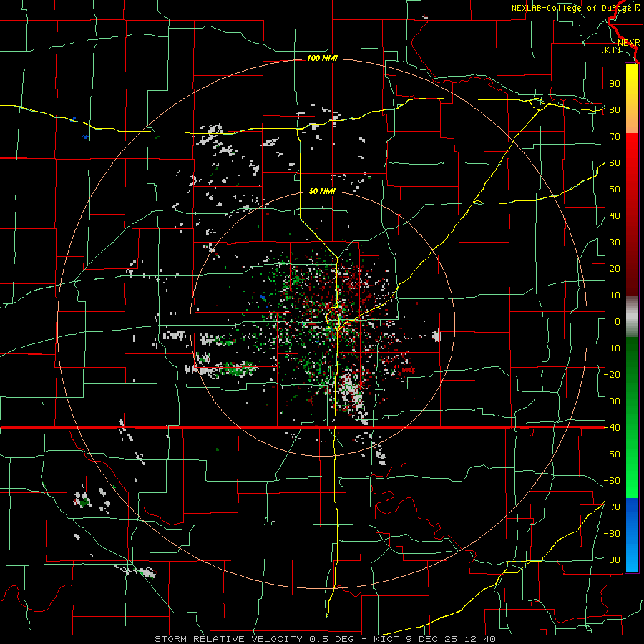
Task: Click the KICT radar site identifier
Action: (x=386, y=639)
